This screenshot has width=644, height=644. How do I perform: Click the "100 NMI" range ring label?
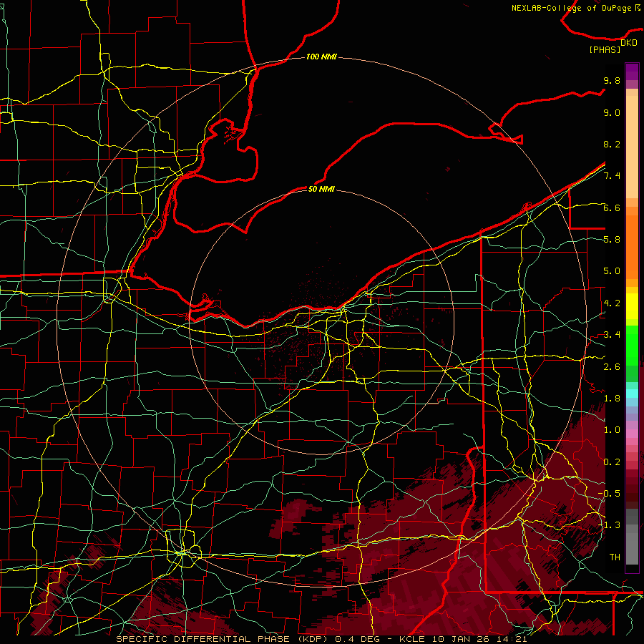pos(321,57)
